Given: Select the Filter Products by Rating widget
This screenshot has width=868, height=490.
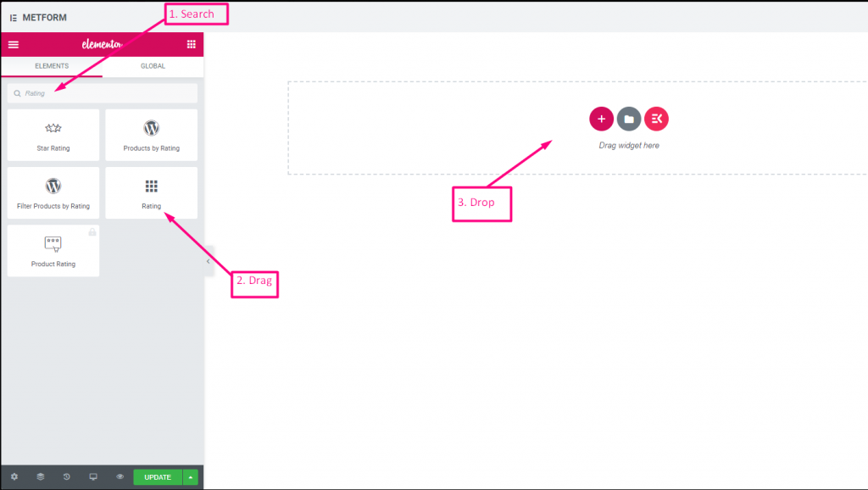Looking at the screenshot, I should [53, 192].
